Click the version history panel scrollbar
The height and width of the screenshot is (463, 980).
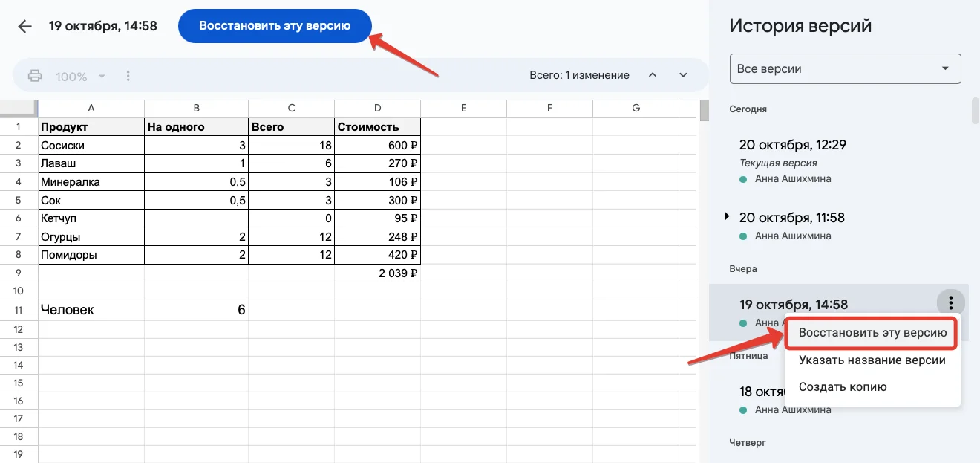click(x=975, y=109)
